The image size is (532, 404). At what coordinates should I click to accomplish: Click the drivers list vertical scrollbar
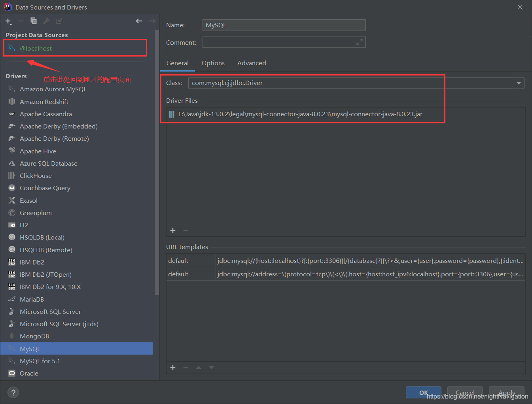157,162
